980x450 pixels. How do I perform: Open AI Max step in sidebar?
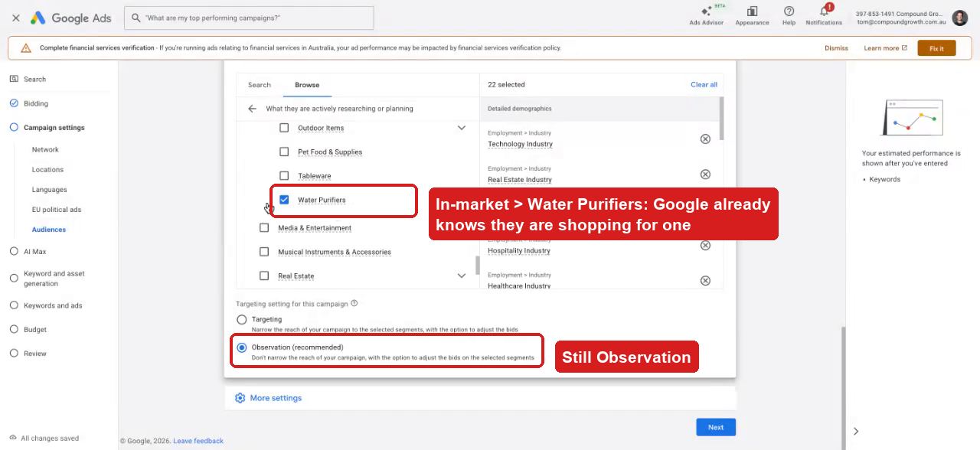pyautogui.click(x=34, y=251)
